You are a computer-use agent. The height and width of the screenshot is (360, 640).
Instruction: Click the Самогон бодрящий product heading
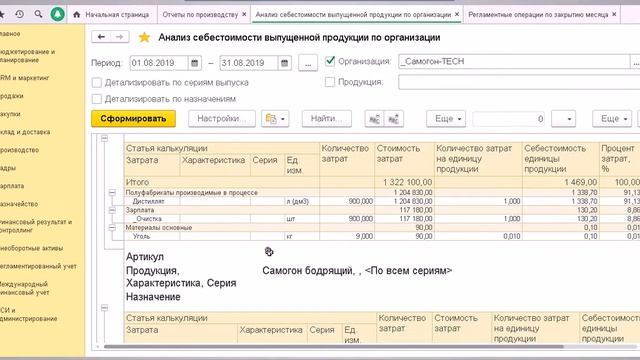357,271
